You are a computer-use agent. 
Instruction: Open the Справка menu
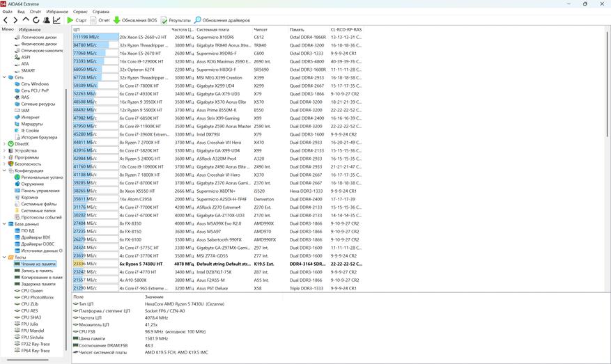pos(101,12)
